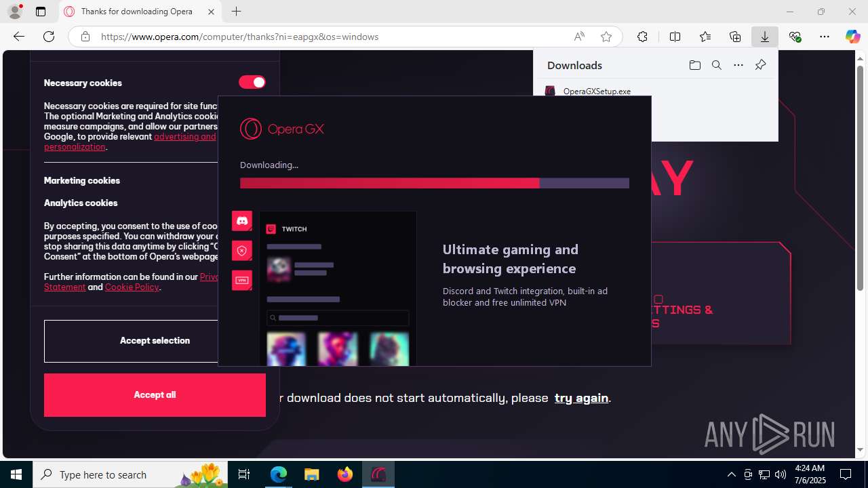Viewport: 868px width, 488px height.
Task: Toggle Split screen icon
Action: [675, 37]
